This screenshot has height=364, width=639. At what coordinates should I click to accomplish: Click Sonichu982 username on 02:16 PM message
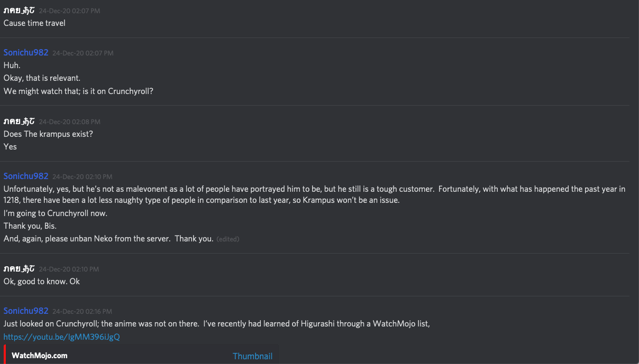(26, 311)
